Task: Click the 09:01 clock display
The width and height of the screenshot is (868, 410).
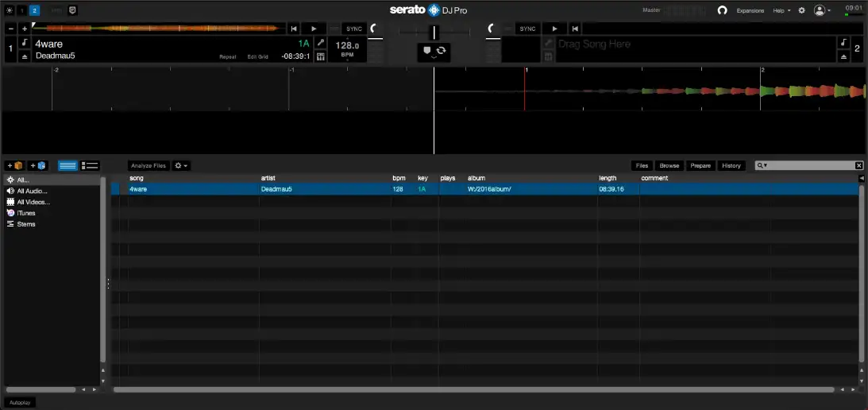Action: click(853, 8)
